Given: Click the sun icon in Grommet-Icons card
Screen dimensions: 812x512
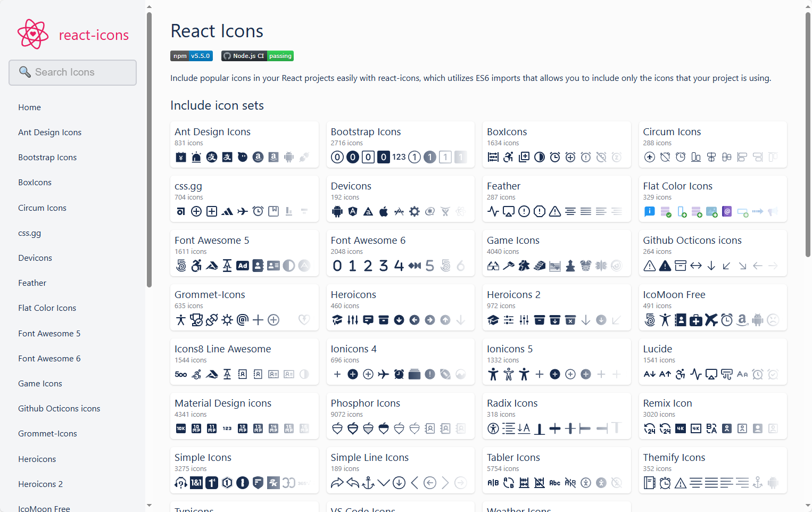Looking at the screenshot, I should (227, 320).
